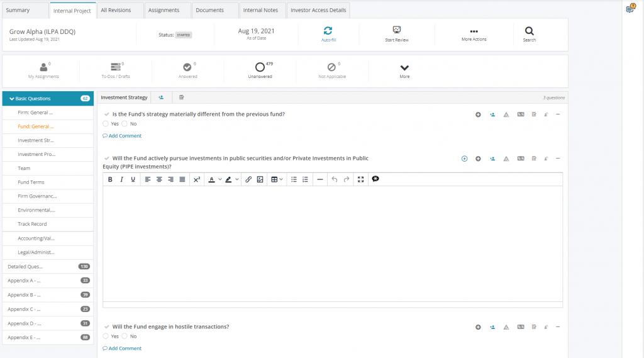Click assign-user icon for the PIPE investments question

tap(492, 159)
